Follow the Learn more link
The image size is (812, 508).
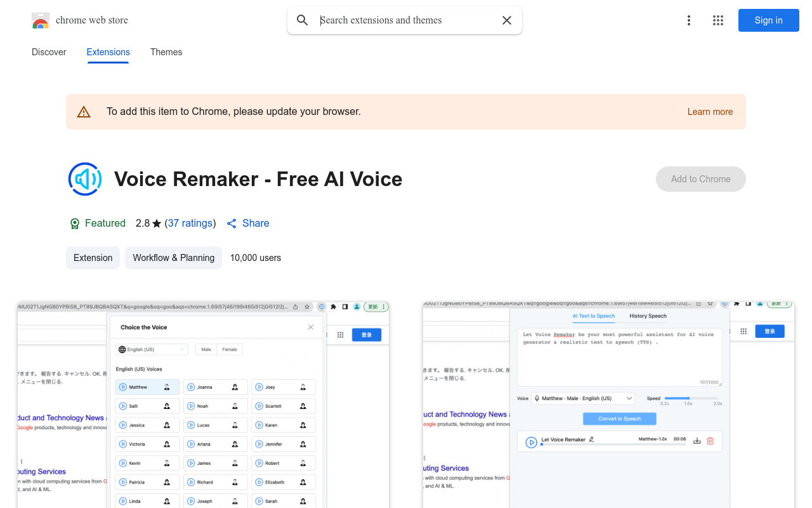pyautogui.click(x=710, y=112)
